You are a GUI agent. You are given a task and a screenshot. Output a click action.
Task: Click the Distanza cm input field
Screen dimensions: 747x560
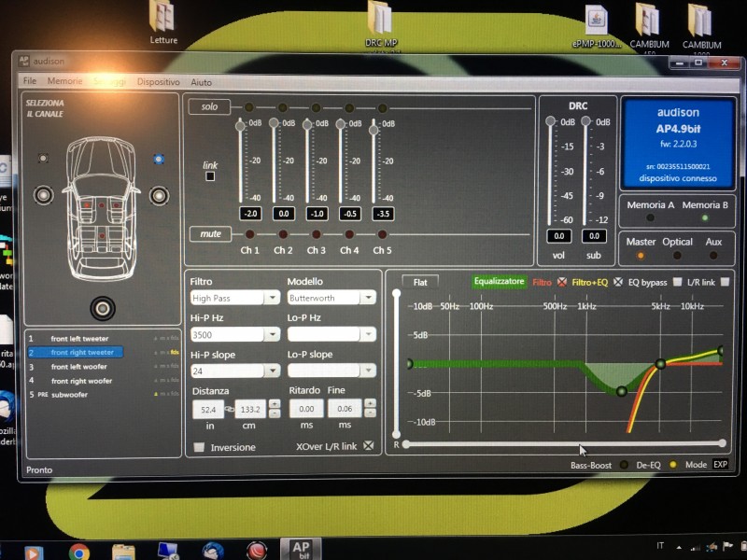coord(250,410)
